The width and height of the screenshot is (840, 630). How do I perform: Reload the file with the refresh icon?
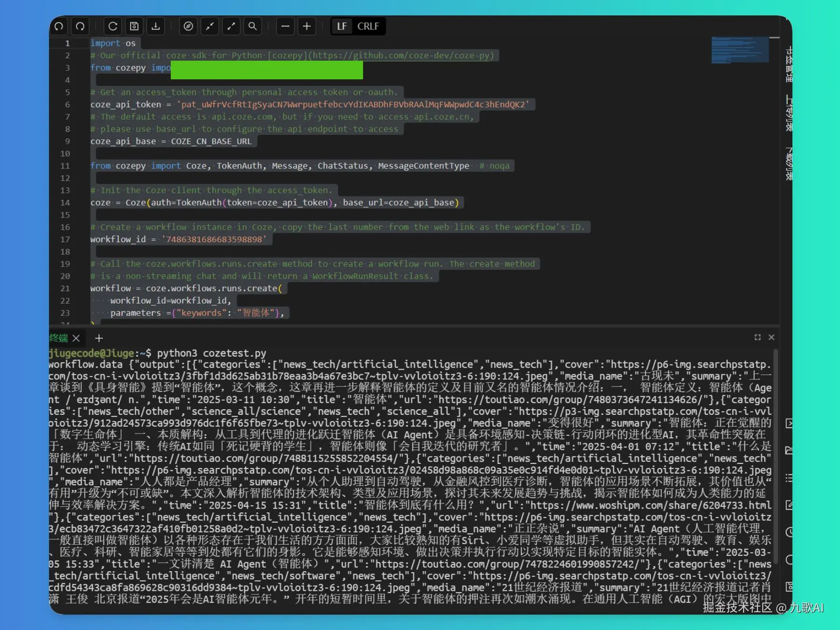click(113, 27)
